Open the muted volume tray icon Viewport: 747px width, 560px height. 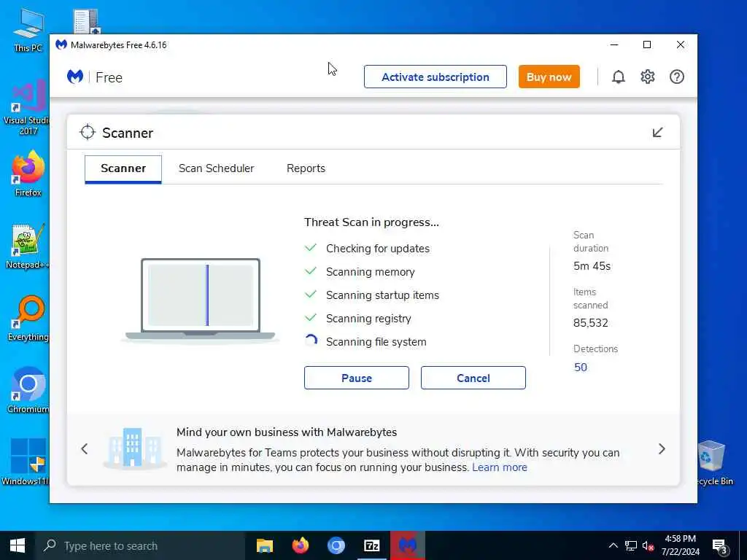648,545
